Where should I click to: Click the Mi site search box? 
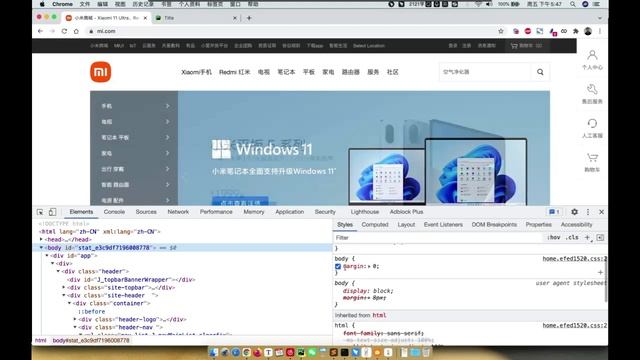click(x=485, y=72)
